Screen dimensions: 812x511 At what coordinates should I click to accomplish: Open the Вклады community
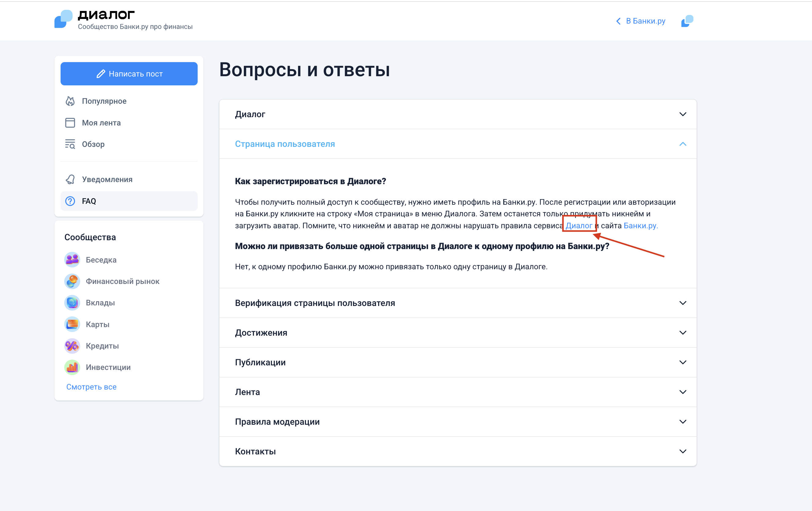[100, 303]
